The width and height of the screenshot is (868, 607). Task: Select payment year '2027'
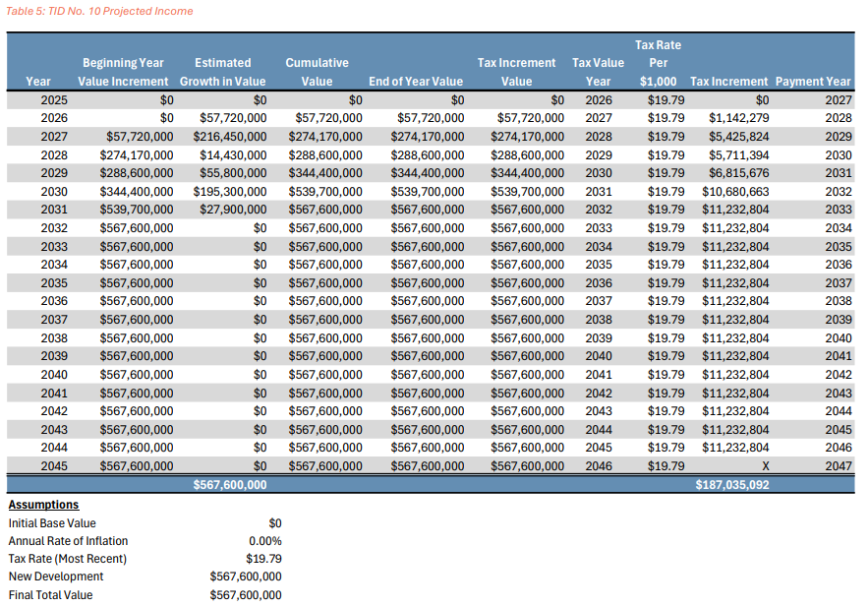coord(839,100)
